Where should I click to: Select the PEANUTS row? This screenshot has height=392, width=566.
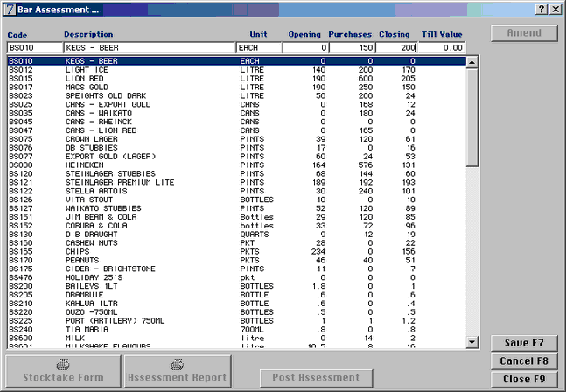coord(237,260)
